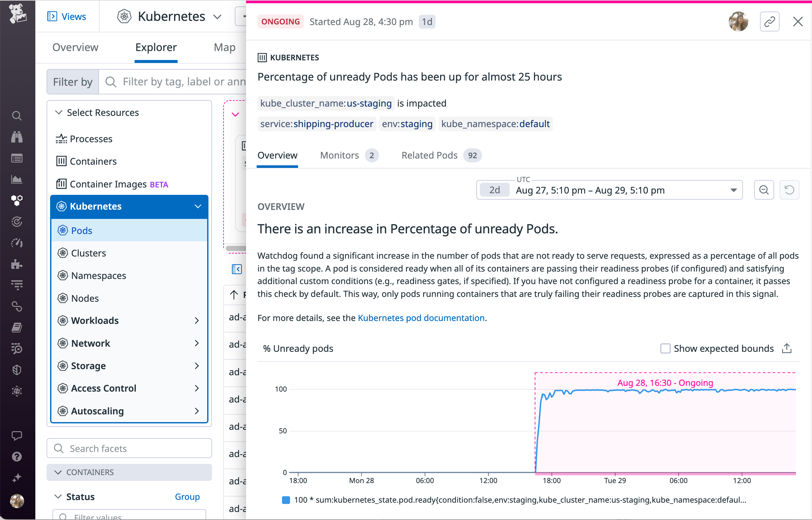The height and width of the screenshot is (520, 812).
Task: Click the revert time range icon
Action: (x=790, y=190)
